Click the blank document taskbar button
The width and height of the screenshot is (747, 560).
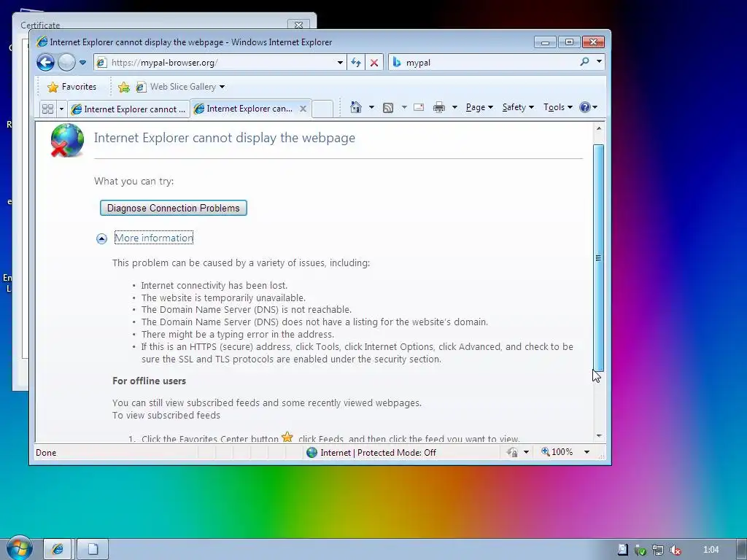[93, 550]
